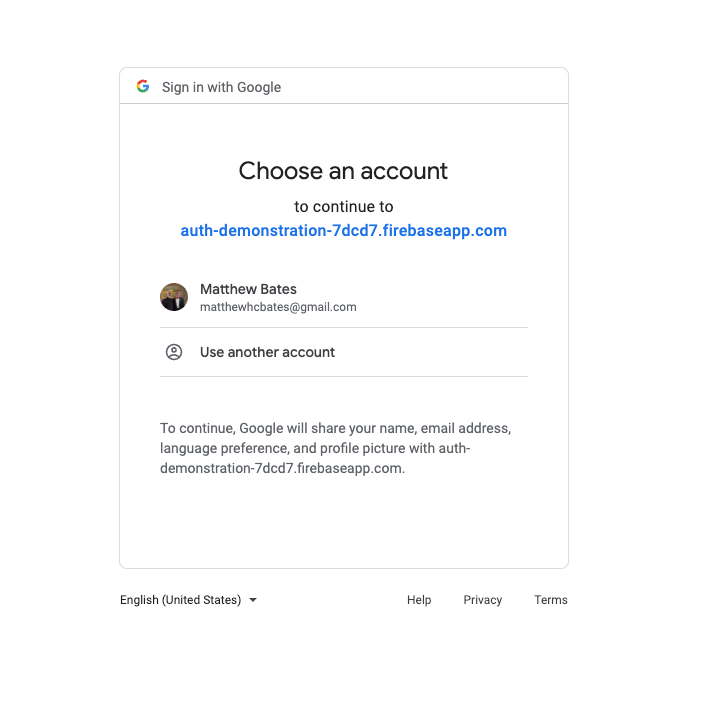This screenshot has height=701, width=703.
Task: Click firebaseapp.com mention in the disclosure paragraph
Action: pyautogui.click(x=349, y=468)
